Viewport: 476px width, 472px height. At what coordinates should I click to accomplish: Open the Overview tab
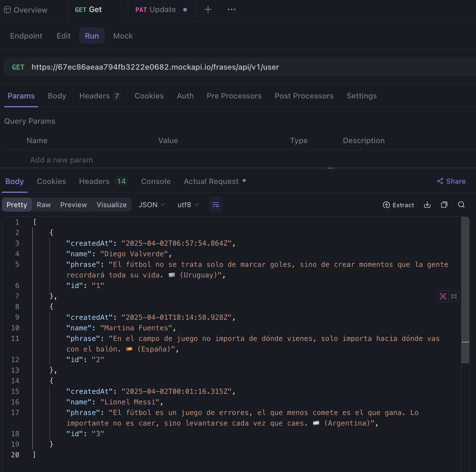click(x=26, y=10)
